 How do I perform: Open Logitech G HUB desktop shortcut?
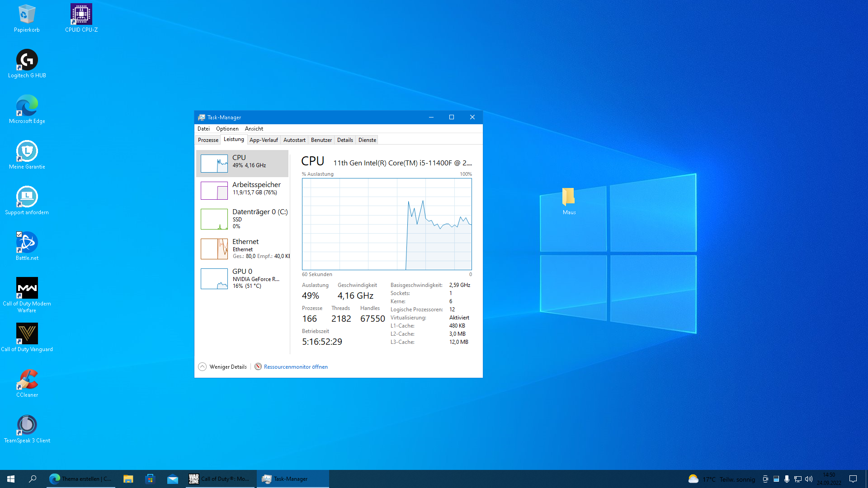(27, 60)
